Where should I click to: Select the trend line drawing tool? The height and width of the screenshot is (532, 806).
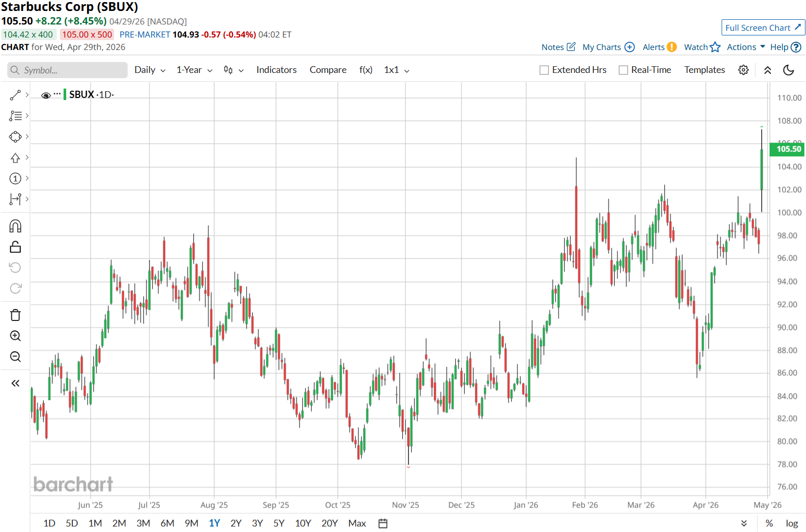click(x=15, y=95)
